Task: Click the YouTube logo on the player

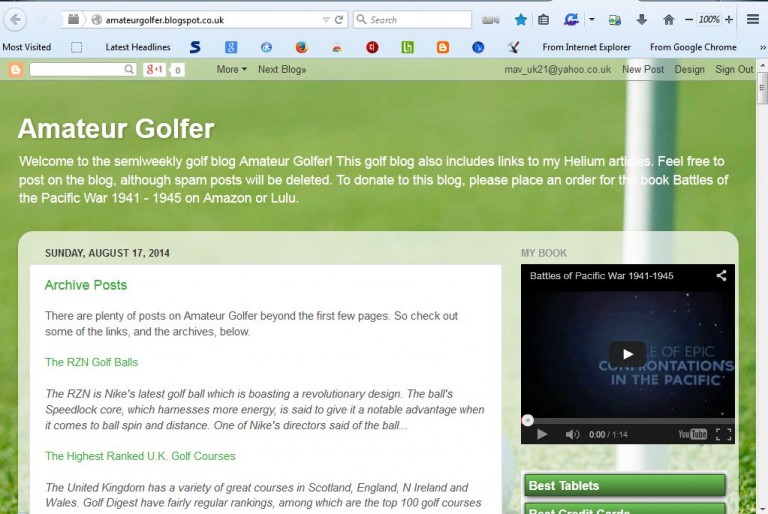Action: point(692,434)
